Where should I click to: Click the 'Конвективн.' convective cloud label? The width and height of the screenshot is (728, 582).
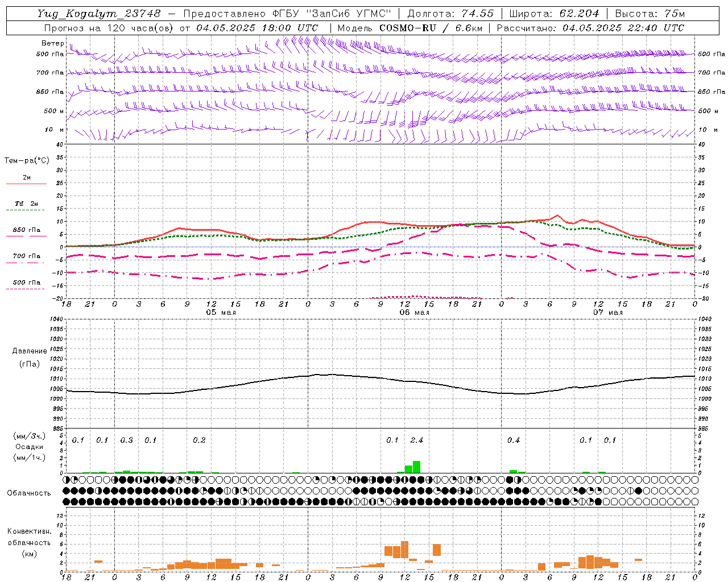29,531
